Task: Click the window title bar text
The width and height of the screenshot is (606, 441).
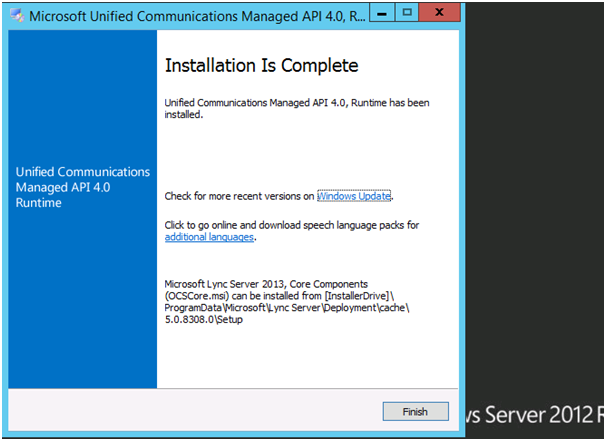Action: 197,16
